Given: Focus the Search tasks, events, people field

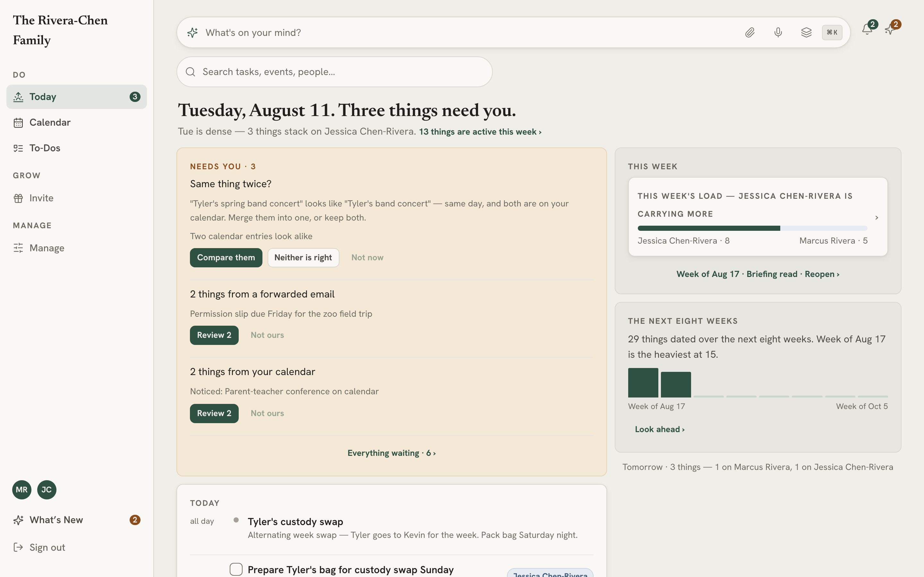Looking at the screenshot, I should [x=335, y=72].
